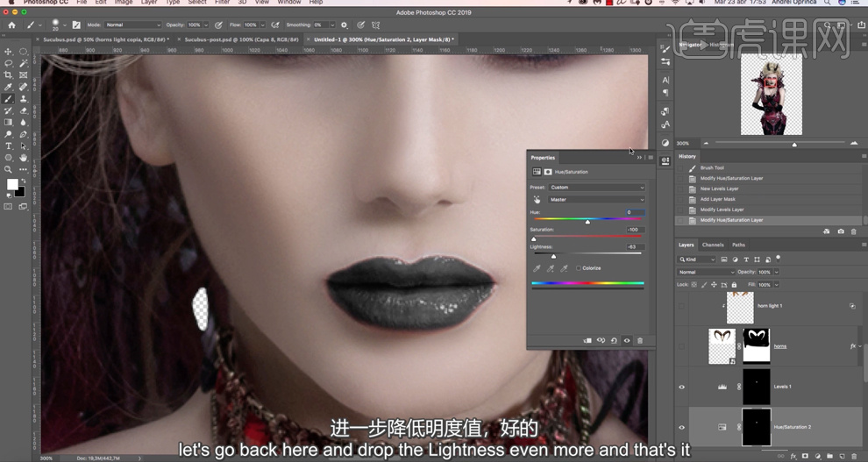
Task: Create new snapshot camera icon in History
Action: (841, 231)
